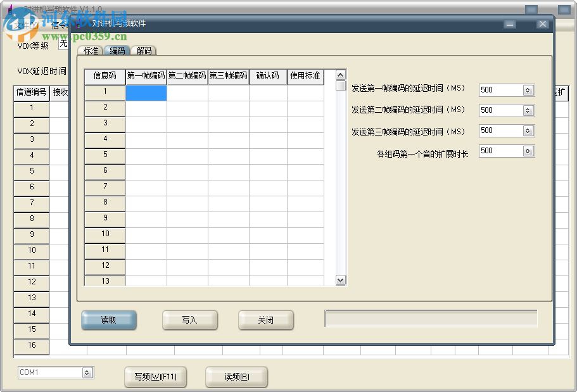577x392 pixels.
Task: Click the vertical scrollbar thumb in table
Action: (x=341, y=85)
